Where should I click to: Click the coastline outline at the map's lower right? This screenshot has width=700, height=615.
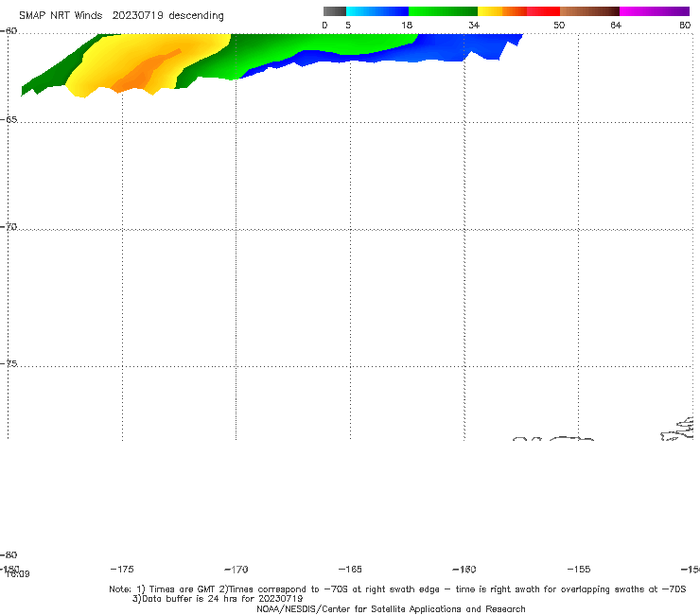(x=677, y=430)
